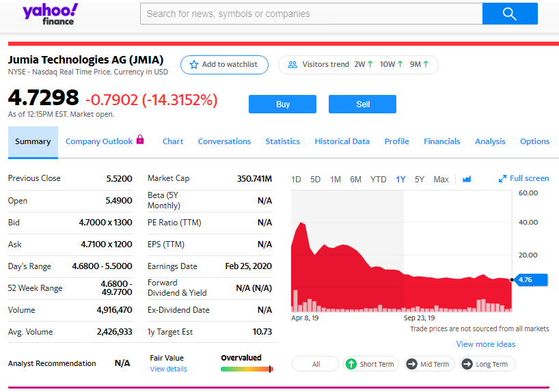This screenshot has width=559, height=392.
Task: Click the current price 4.7298
Action: pos(43,97)
